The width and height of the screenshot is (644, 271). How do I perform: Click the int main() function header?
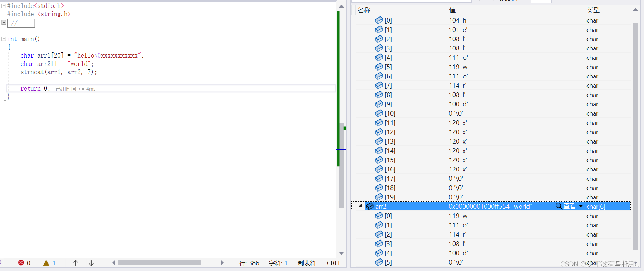24,39
